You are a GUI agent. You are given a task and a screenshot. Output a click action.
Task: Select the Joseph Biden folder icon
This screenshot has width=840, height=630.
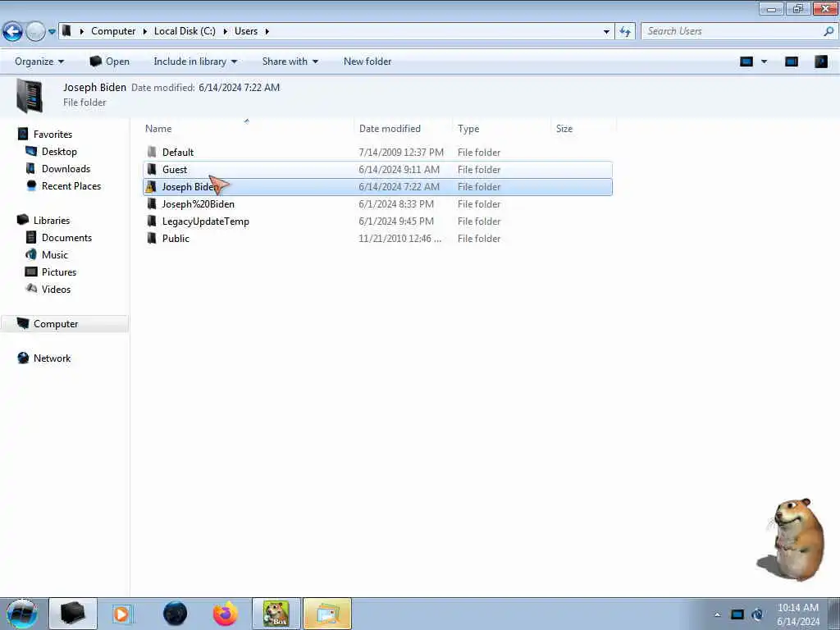(151, 186)
